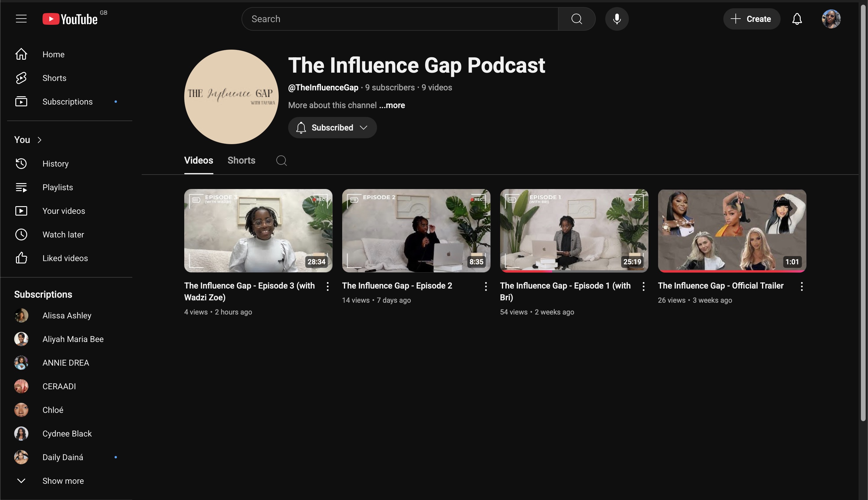Open title 'The Influence Gap - Official Trailer'
The image size is (868, 500).
(x=720, y=286)
